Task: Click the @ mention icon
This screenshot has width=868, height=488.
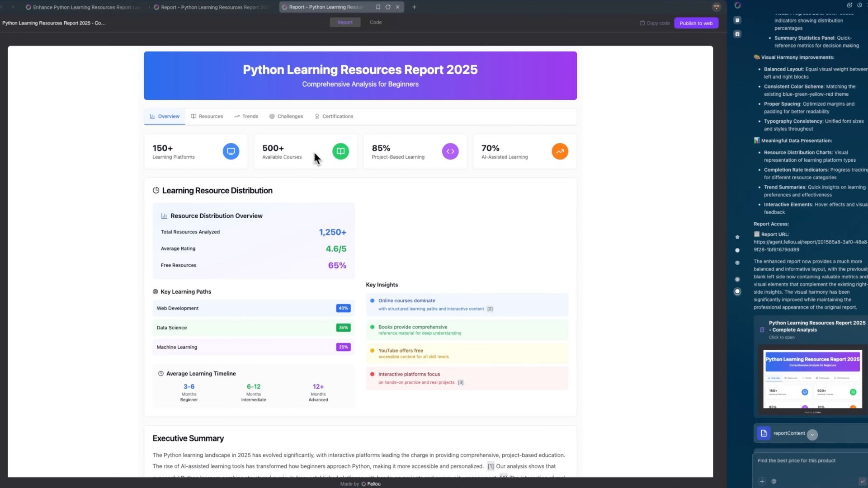Action: point(774,481)
